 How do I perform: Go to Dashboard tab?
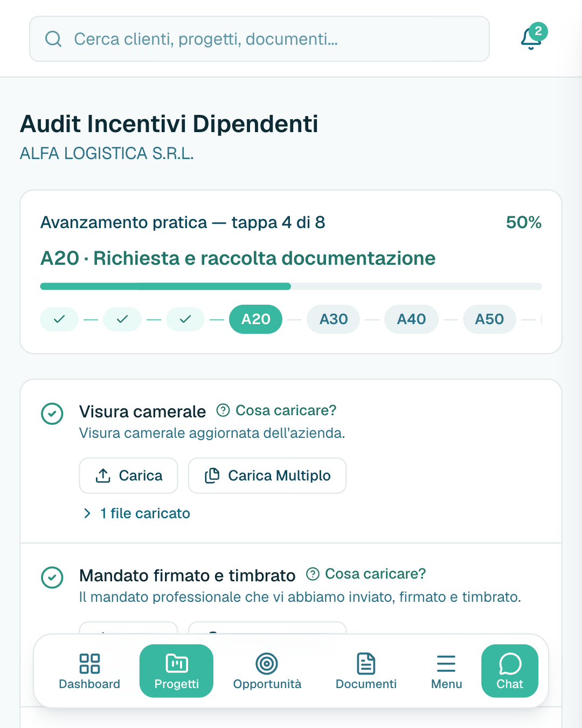[89, 671]
